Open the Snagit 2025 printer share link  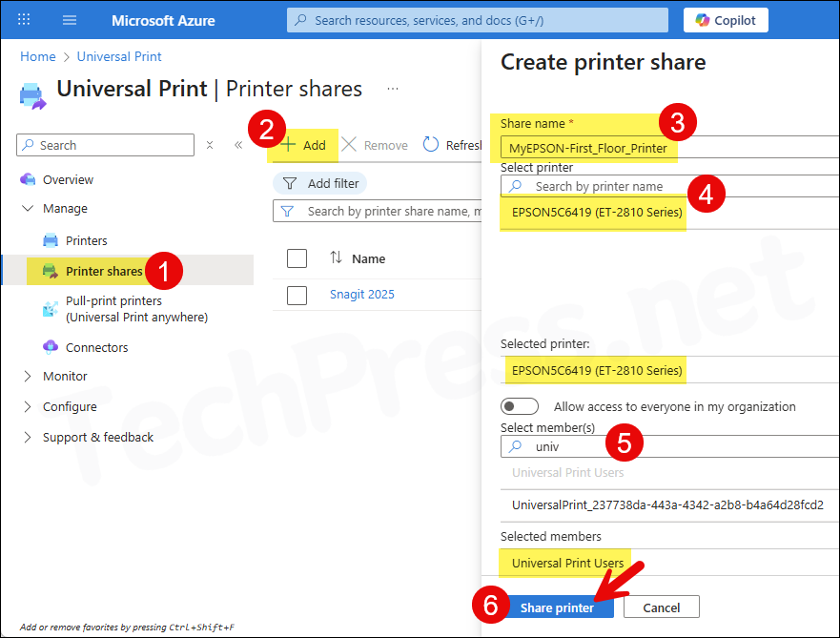362,294
